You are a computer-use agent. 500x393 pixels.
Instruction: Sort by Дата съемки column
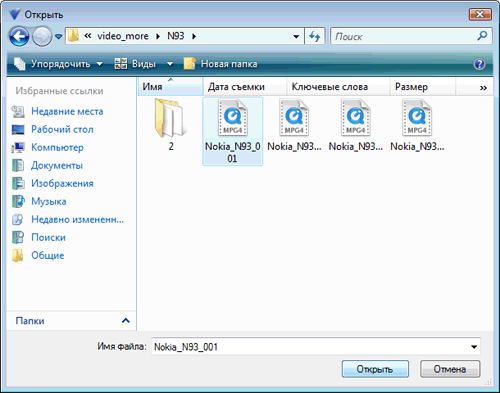pyautogui.click(x=245, y=87)
